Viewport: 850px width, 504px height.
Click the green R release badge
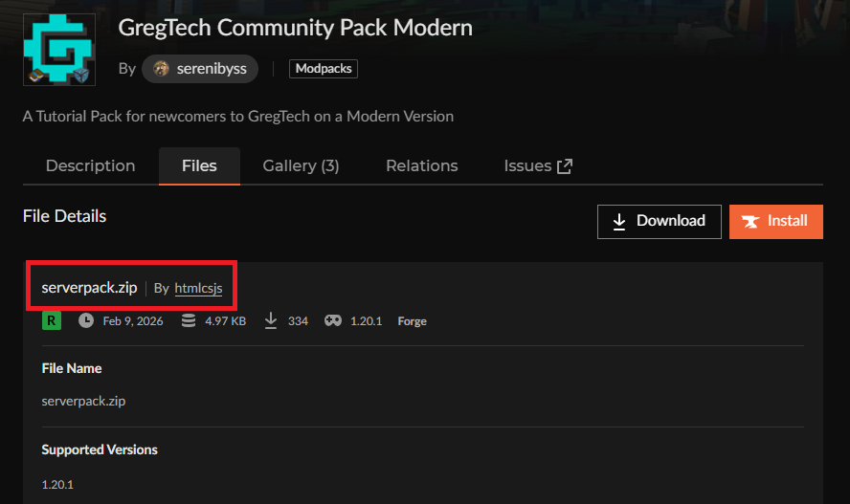tap(51, 321)
